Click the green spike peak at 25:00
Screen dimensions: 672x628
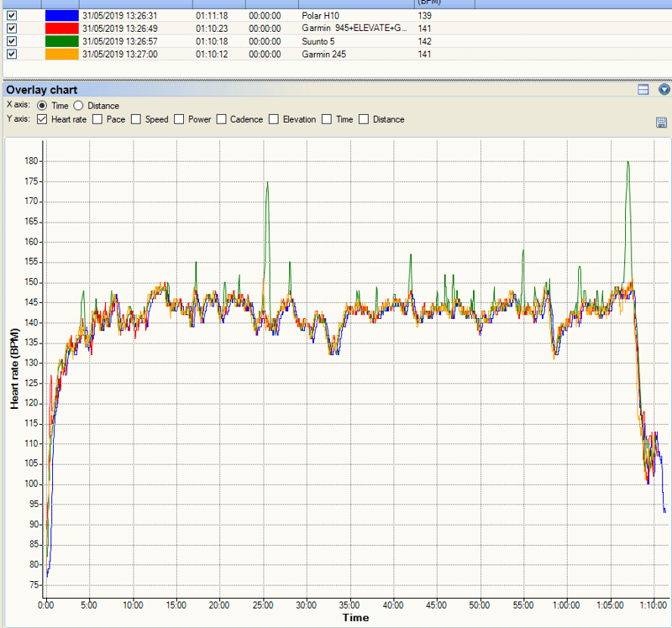pos(267,183)
